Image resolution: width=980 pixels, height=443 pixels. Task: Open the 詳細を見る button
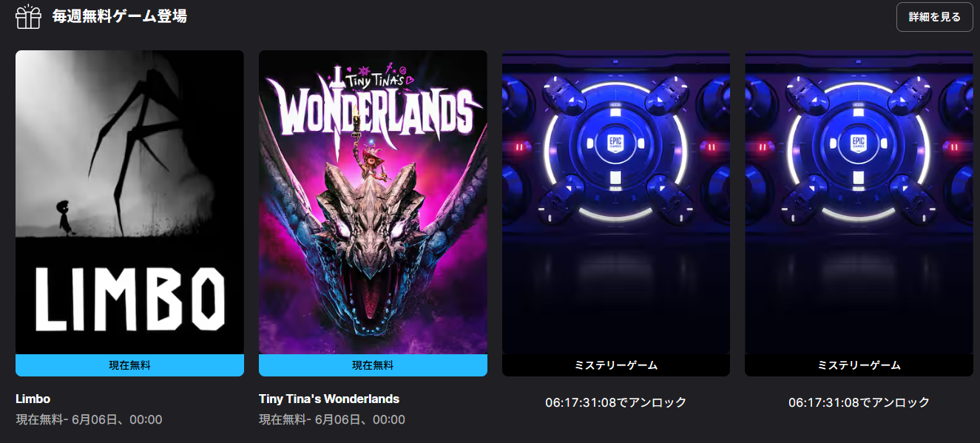point(934,17)
